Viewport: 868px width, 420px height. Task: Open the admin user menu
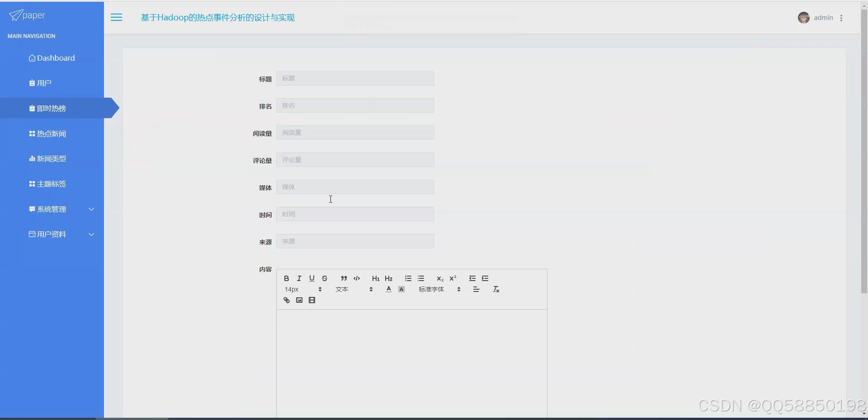tap(823, 18)
